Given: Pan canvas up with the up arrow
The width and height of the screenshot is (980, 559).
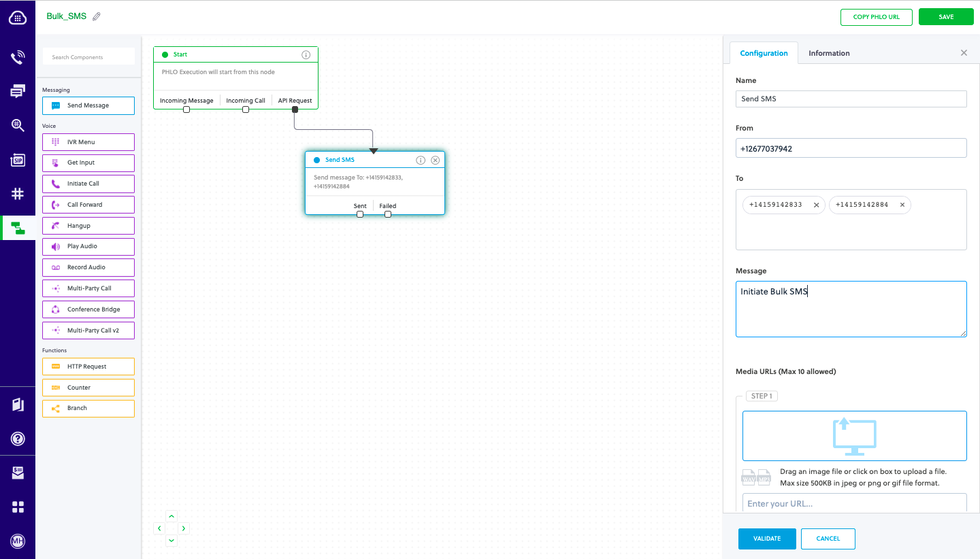Looking at the screenshot, I should [x=171, y=516].
